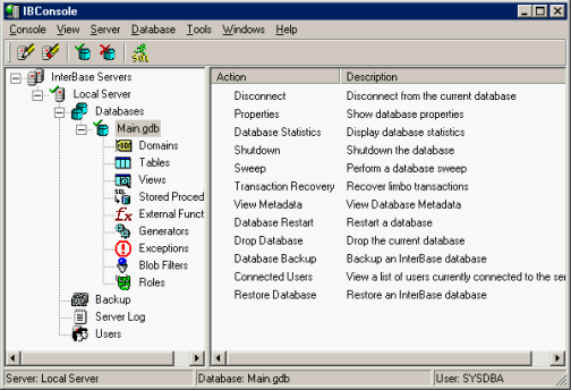
Task: Click the Databases cylinder icon
Action: (80, 111)
